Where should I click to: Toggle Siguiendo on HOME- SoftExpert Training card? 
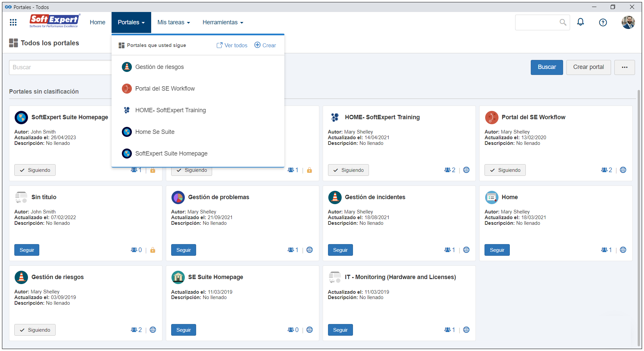(348, 170)
